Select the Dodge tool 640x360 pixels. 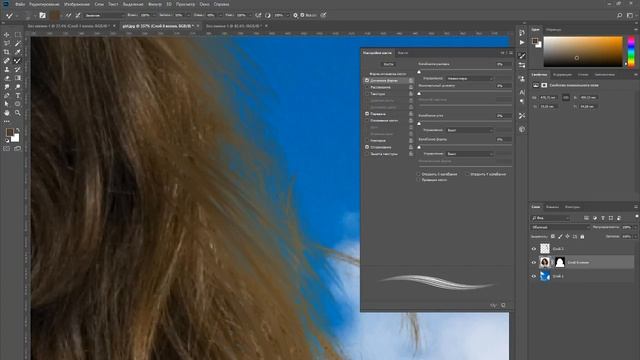[18, 87]
